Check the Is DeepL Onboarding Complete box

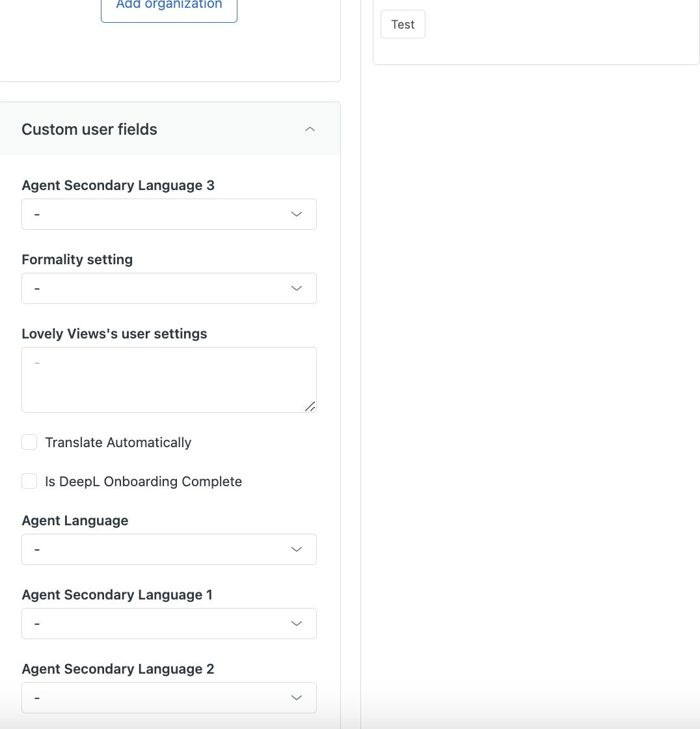(29, 482)
